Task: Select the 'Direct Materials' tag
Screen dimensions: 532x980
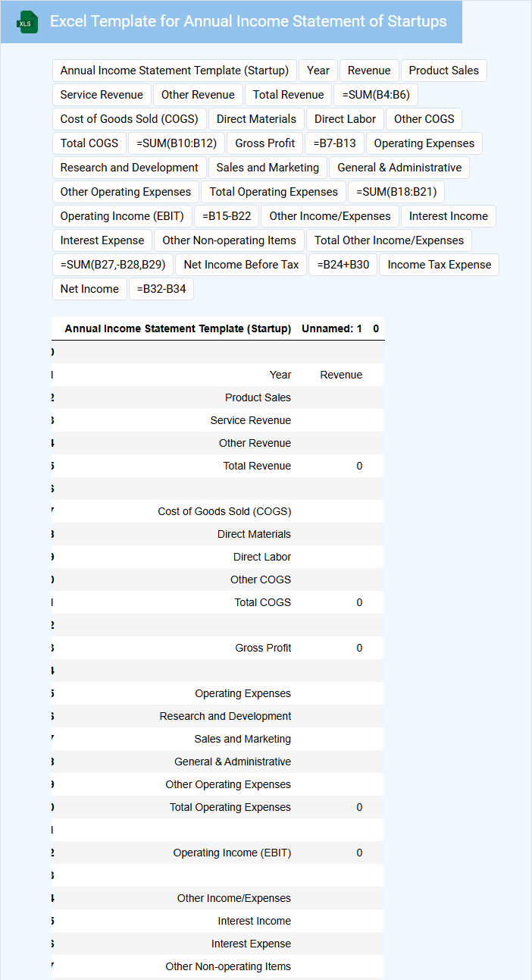Action: (x=256, y=119)
